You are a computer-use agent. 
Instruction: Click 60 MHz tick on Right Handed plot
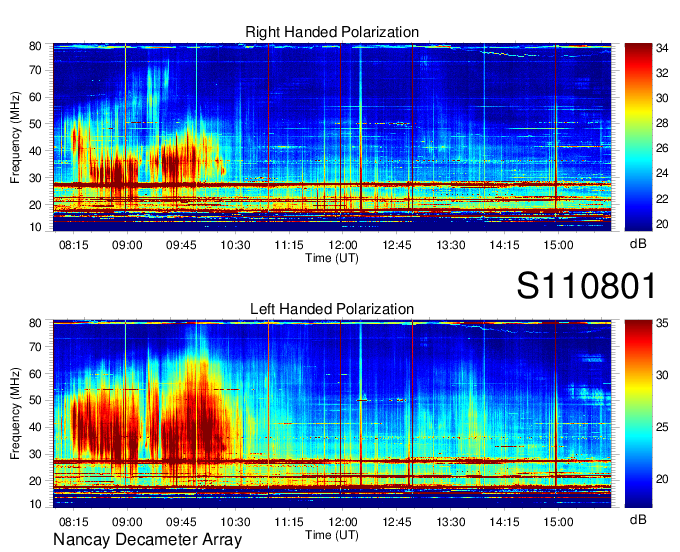click(x=35, y=97)
